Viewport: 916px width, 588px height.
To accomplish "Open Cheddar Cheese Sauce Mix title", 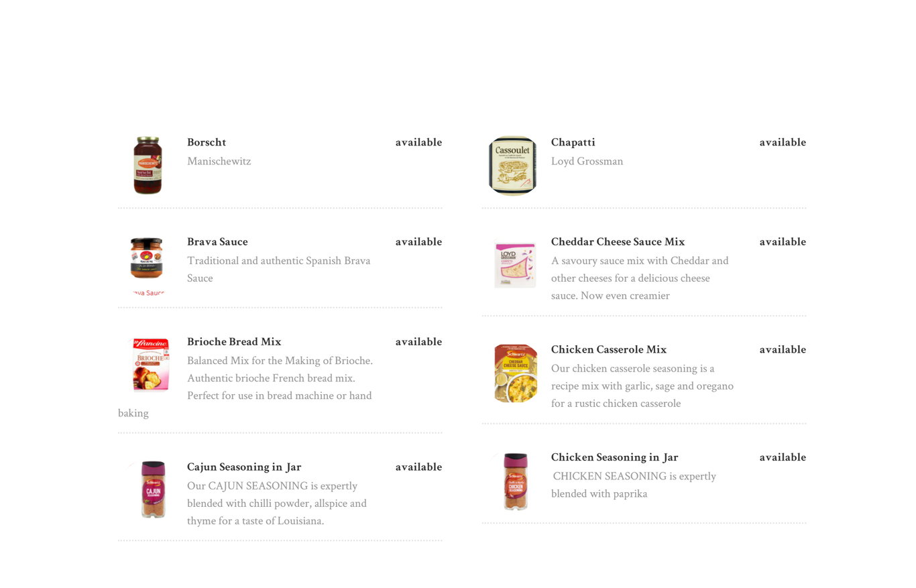I will (x=618, y=241).
